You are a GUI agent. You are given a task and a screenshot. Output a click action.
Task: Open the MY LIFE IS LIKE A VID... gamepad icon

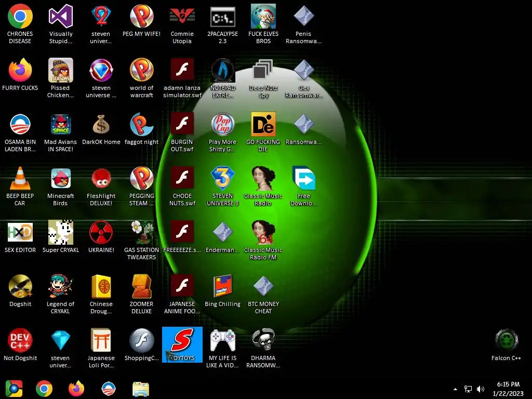click(222, 340)
